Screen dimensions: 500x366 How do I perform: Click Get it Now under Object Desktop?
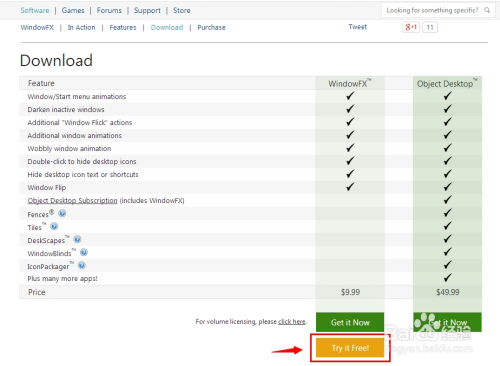448,322
